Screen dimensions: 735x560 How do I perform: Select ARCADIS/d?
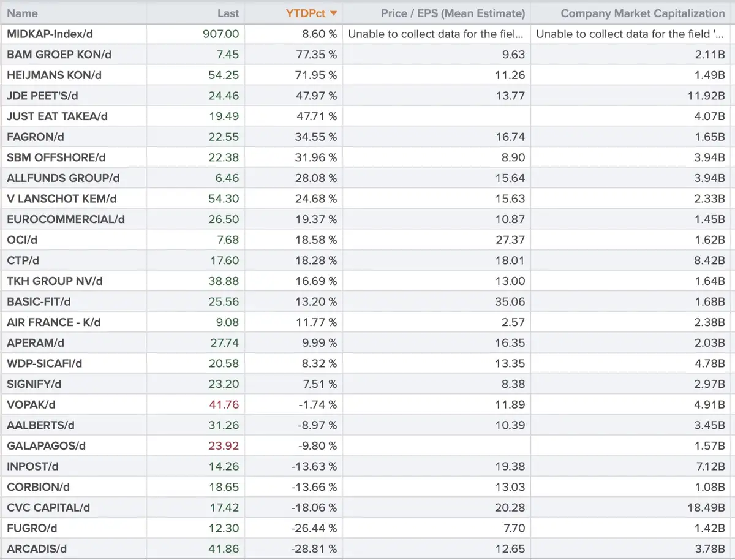click(x=37, y=548)
